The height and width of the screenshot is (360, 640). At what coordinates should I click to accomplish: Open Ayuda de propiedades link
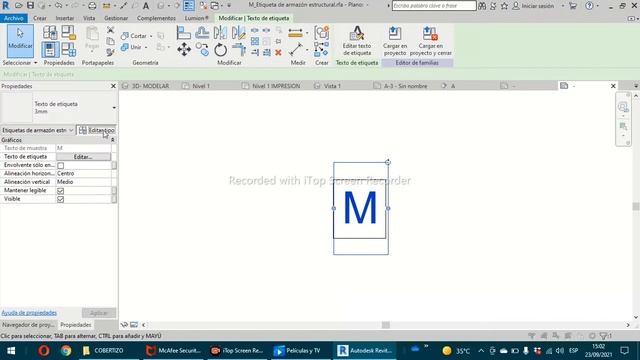[29, 313]
